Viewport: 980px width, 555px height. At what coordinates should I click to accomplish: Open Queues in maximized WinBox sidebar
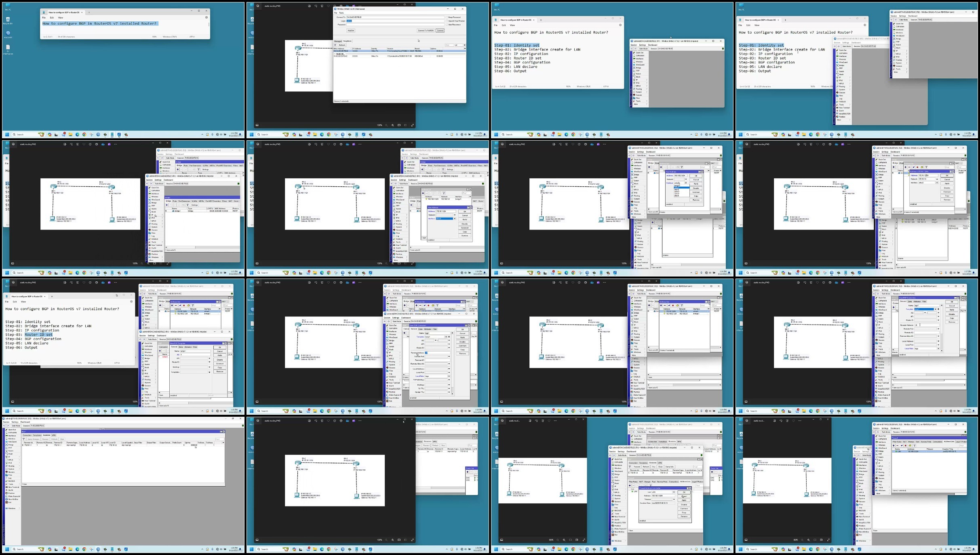click(11, 472)
